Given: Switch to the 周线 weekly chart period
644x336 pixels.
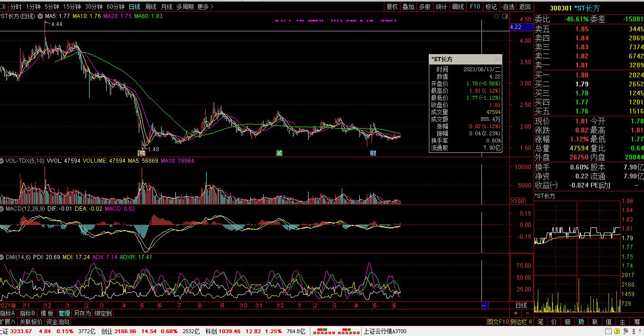Looking at the screenshot, I should click(151, 7).
